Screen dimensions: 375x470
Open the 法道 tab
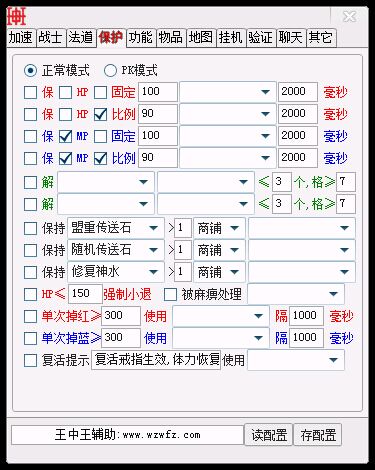point(80,37)
